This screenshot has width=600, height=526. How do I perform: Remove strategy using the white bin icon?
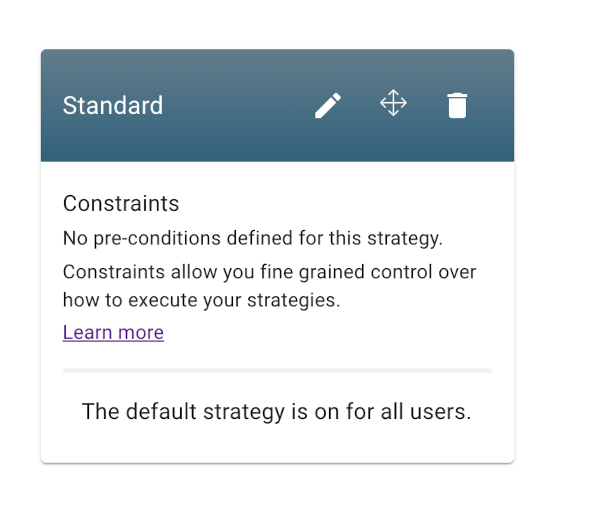pos(457,105)
